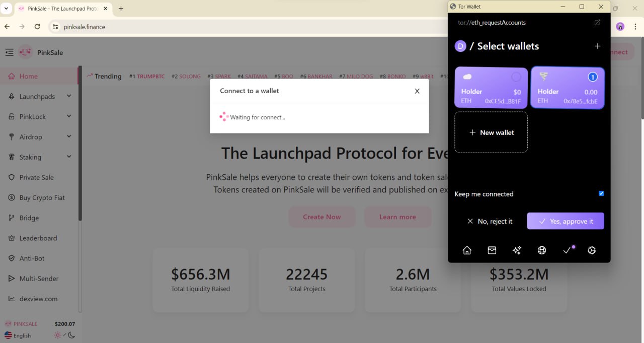644x343 pixels.
Task: Select the first Holder wallet 0xCE5d...B81F radio
Action: (x=516, y=77)
